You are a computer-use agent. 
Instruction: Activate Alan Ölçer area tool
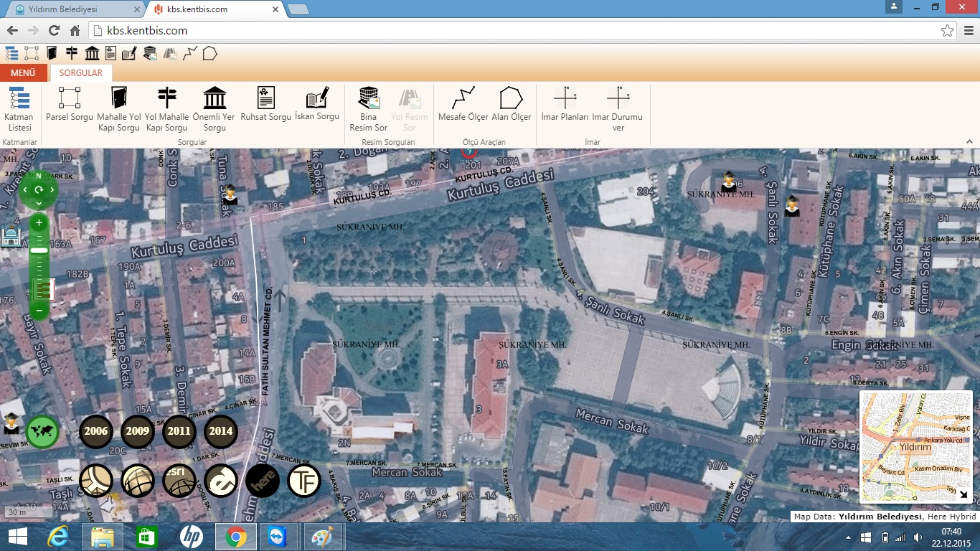(x=512, y=104)
